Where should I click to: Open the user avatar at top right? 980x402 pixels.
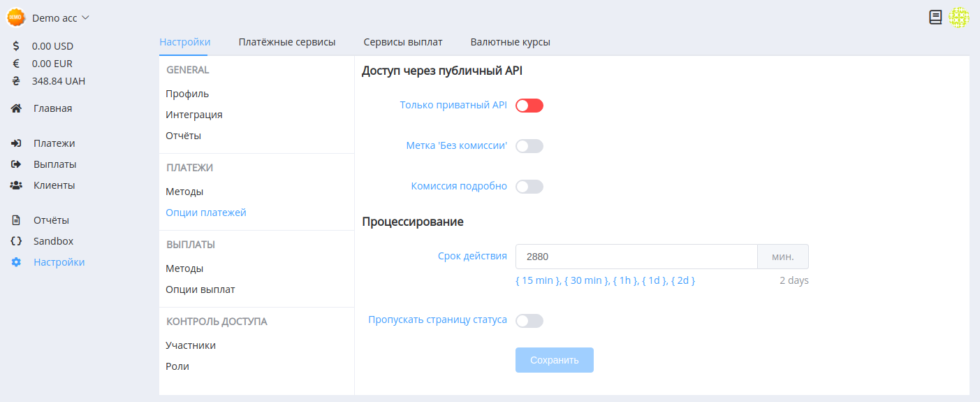point(959,17)
